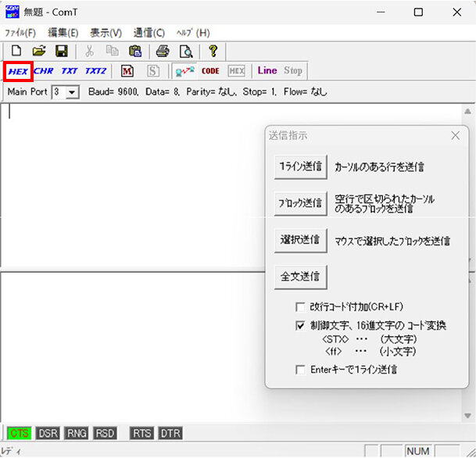Viewport: 476px width, 458px height.
Task: Close the 送信指示 dialog
Action: [x=456, y=135]
